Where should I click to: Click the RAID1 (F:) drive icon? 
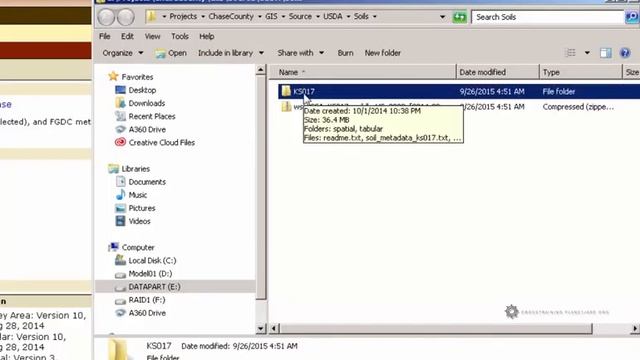tap(120, 301)
